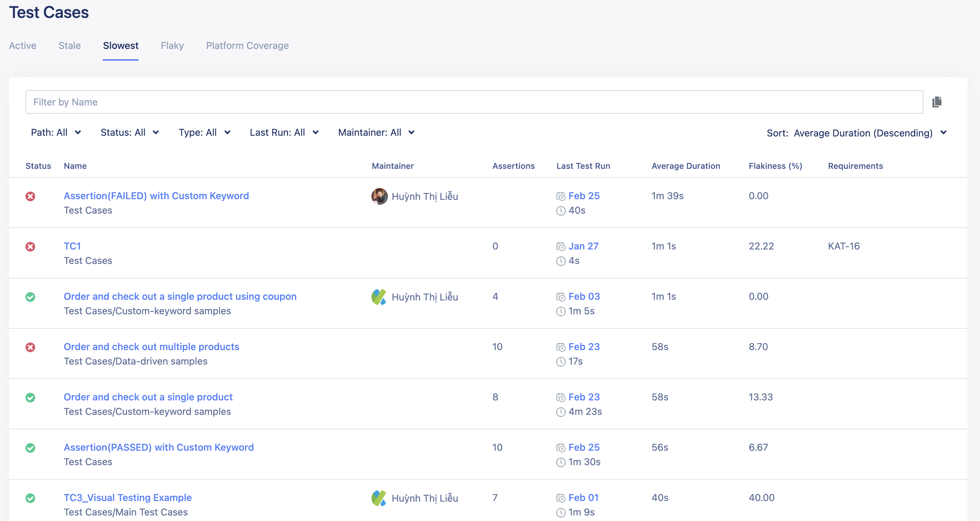This screenshot has height=521, width=980.
Task: Toggle the Last Run filter dropdown
Action: click(284, 132)
